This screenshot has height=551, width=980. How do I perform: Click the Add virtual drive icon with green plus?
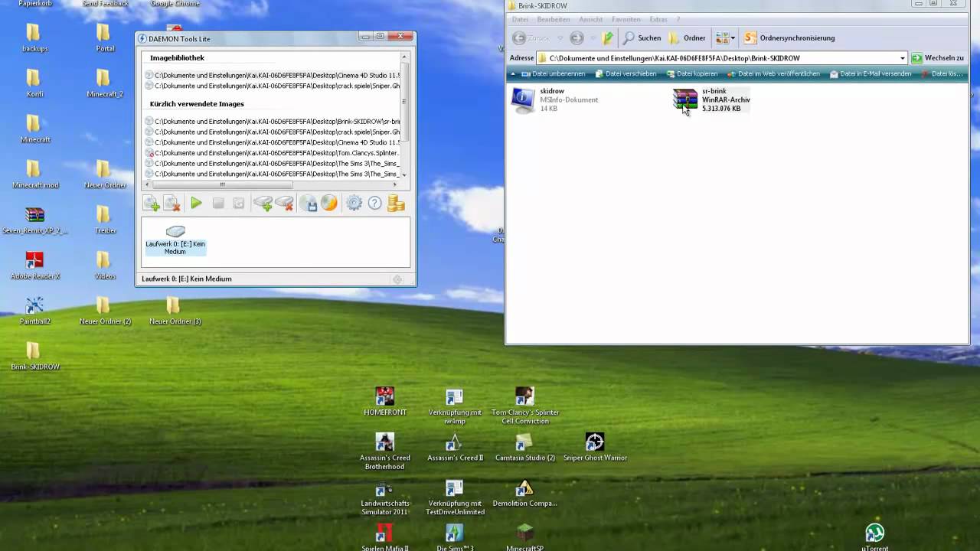[x=263, y=203]
